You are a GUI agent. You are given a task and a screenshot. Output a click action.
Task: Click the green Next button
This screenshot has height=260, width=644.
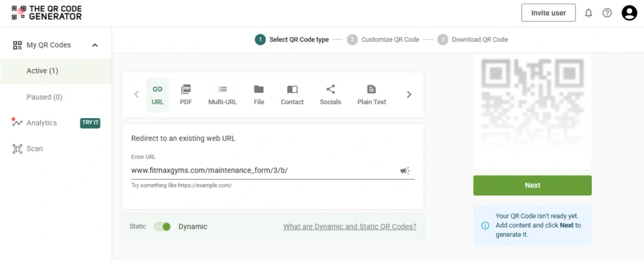point(532,185)
